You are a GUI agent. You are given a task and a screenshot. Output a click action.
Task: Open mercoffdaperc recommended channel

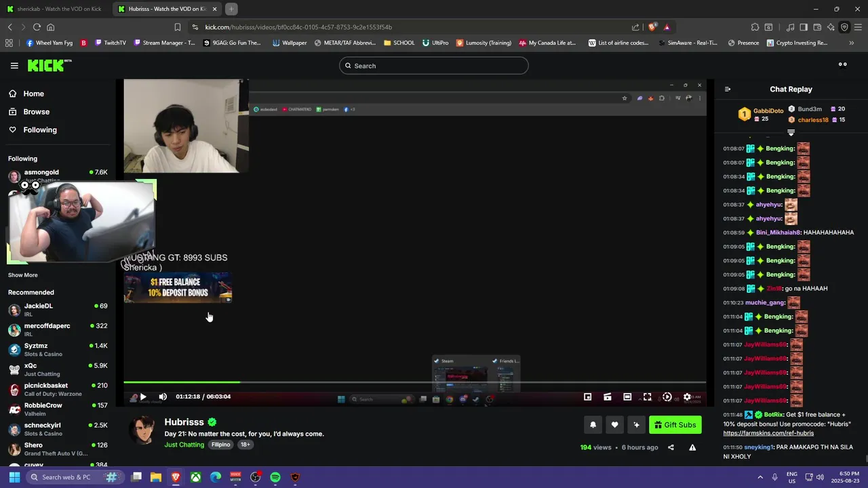coord(58,329)
